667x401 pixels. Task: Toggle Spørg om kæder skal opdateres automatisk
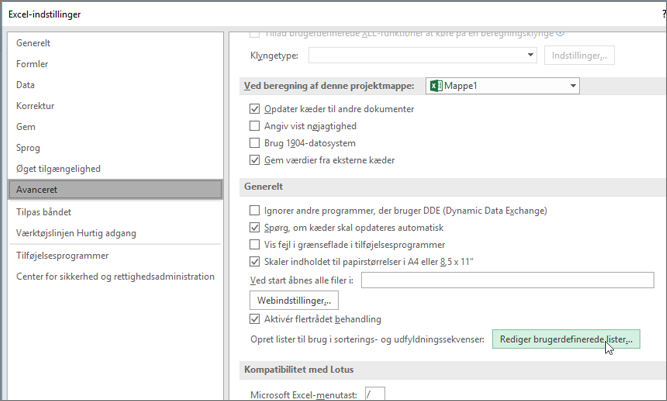click(x=254, y=228)
